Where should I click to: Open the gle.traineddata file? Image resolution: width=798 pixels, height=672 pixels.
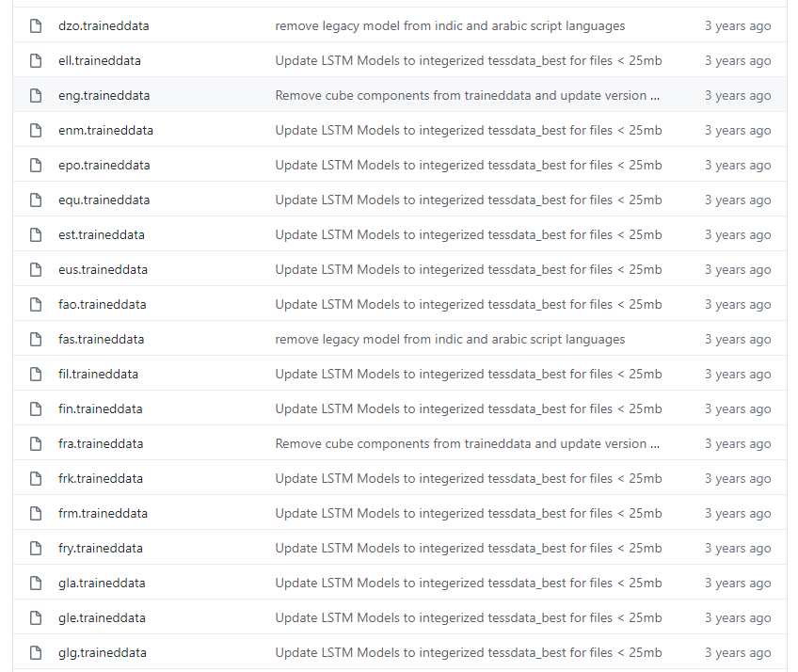point(102,617)
